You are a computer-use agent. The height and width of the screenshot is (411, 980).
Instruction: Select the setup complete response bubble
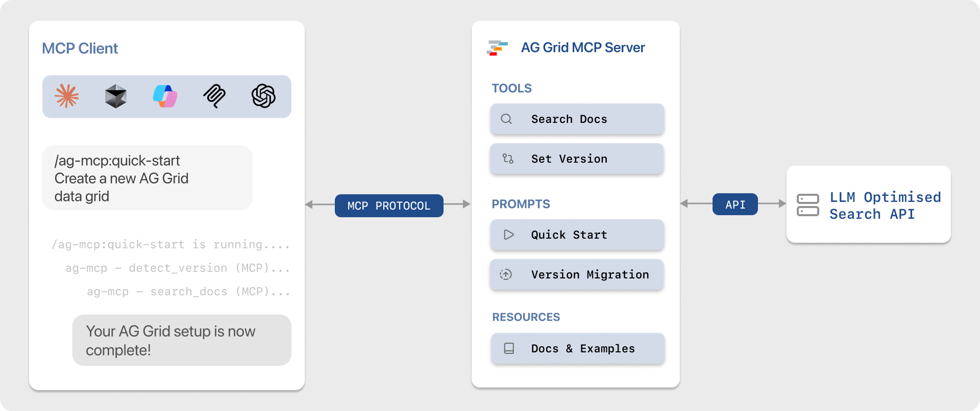click(x=181, y=340)
